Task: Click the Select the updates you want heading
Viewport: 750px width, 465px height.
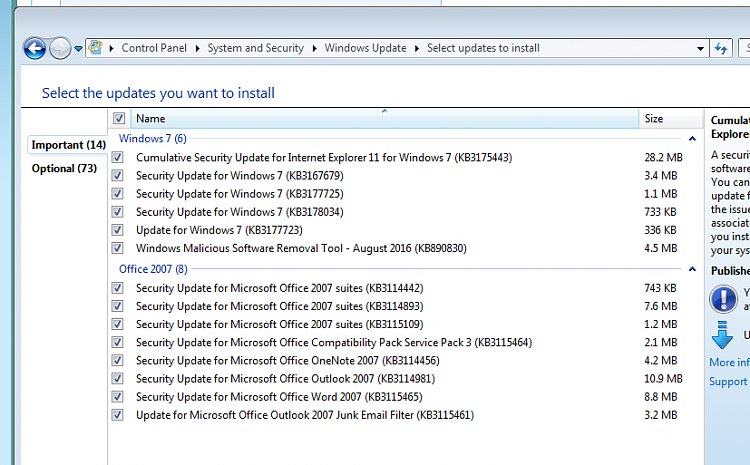Action: (x=158, y=93)
